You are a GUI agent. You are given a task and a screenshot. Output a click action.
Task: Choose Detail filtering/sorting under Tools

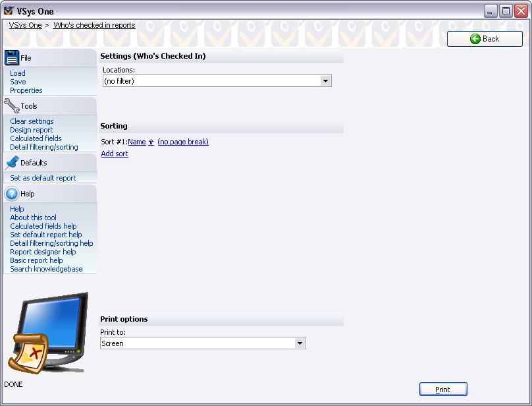click(44, 147)
